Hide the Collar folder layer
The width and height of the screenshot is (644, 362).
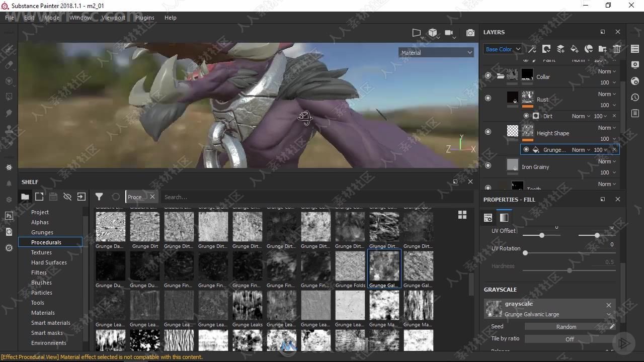pos(488,76)
